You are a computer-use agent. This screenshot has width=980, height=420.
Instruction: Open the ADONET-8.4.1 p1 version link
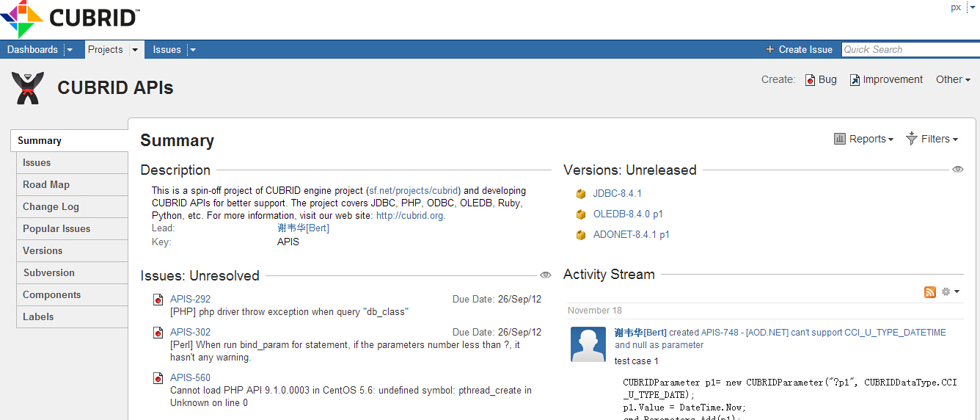pos(632,235)
